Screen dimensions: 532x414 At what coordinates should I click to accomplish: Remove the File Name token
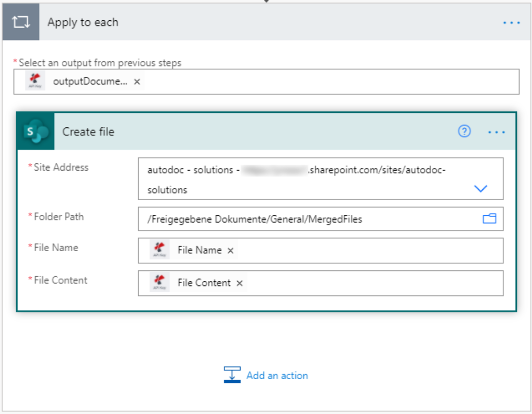(231, 251)
